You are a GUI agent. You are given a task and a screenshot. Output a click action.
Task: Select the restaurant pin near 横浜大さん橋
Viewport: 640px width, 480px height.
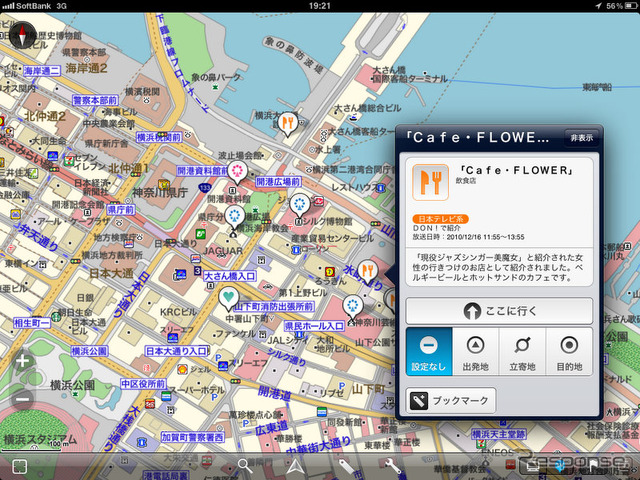click(x=288, y=124)
